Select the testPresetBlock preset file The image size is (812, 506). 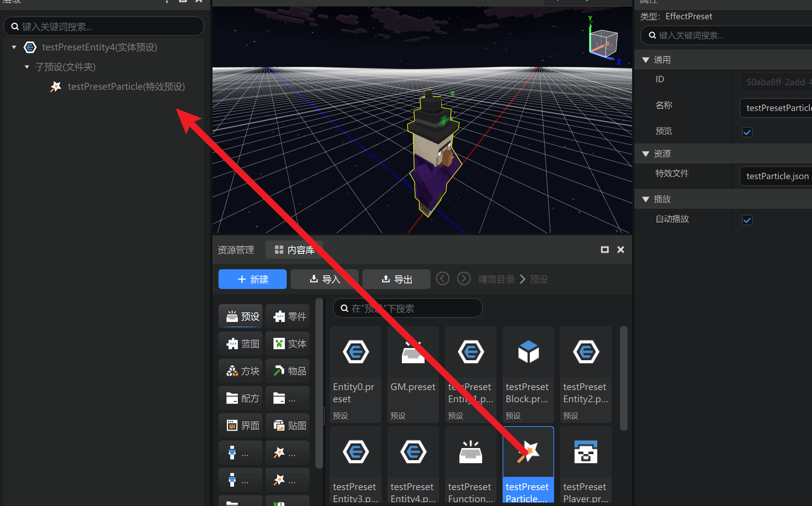(x=528, y=374)
